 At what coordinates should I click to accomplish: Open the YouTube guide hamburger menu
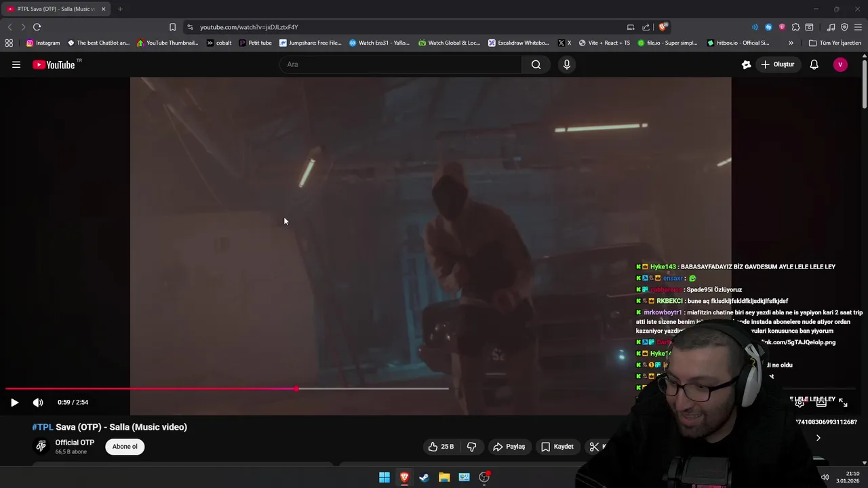point(16,64)
